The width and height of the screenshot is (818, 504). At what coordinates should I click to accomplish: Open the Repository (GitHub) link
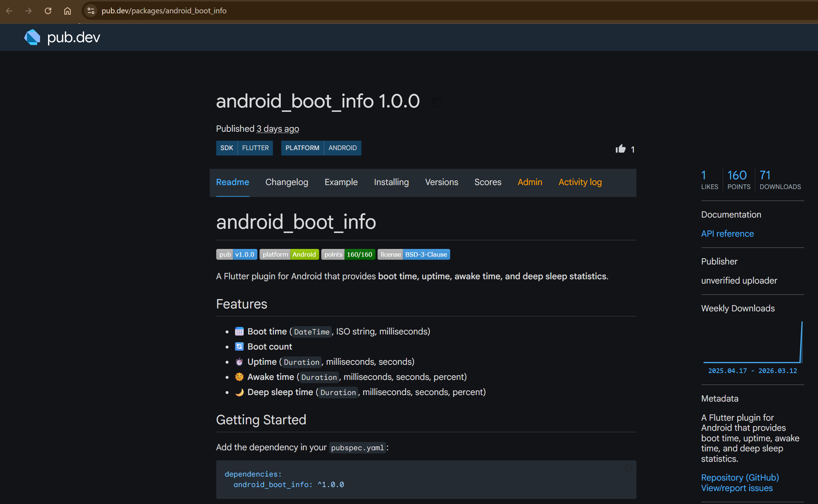coord(740,477)
